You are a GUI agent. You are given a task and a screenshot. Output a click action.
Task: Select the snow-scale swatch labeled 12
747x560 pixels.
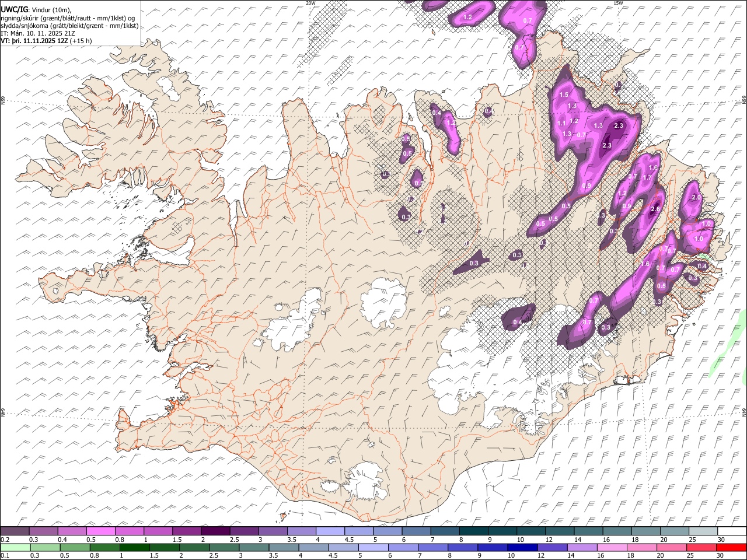(x=560, y=531)
